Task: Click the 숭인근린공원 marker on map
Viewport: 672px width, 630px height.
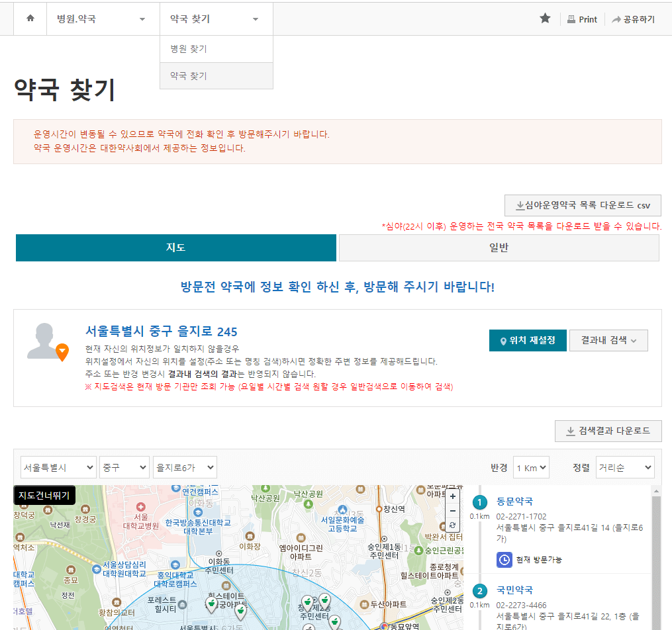Action: tap(418, 551)
